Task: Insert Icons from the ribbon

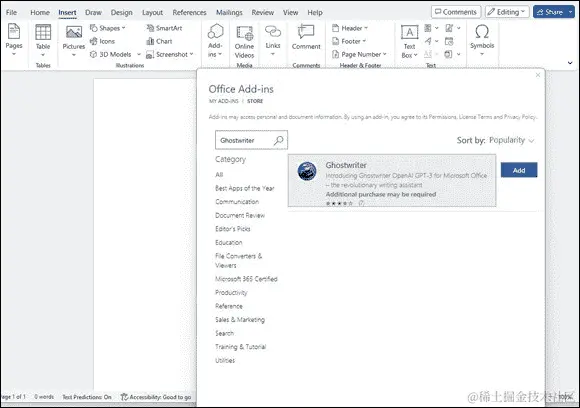Action: (x=102, y=41)
